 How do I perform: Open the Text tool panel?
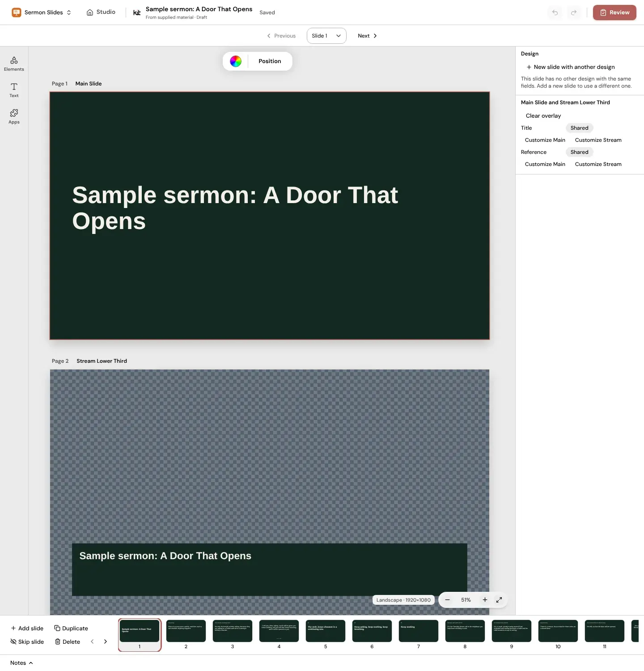pyautogui.click(x=14, y=90)
